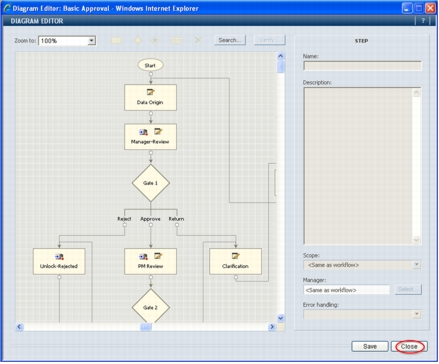This screenshot has width=439, height=364.
Task: Click the delete X toolbar icon
Action: coord(198,40)
